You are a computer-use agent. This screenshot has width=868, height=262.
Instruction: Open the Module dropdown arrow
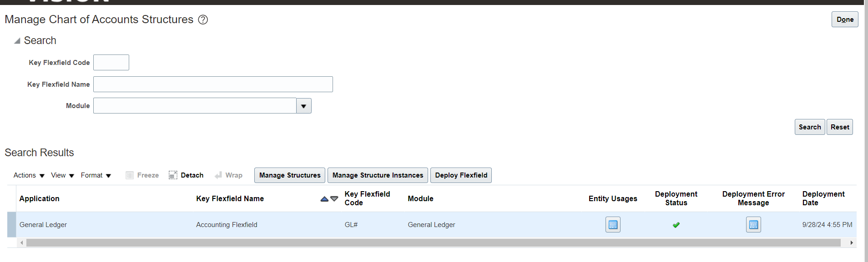point(303,106)
